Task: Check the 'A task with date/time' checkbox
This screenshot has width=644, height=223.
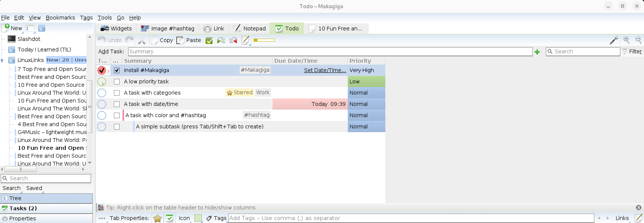Action: tap(117, 104)
